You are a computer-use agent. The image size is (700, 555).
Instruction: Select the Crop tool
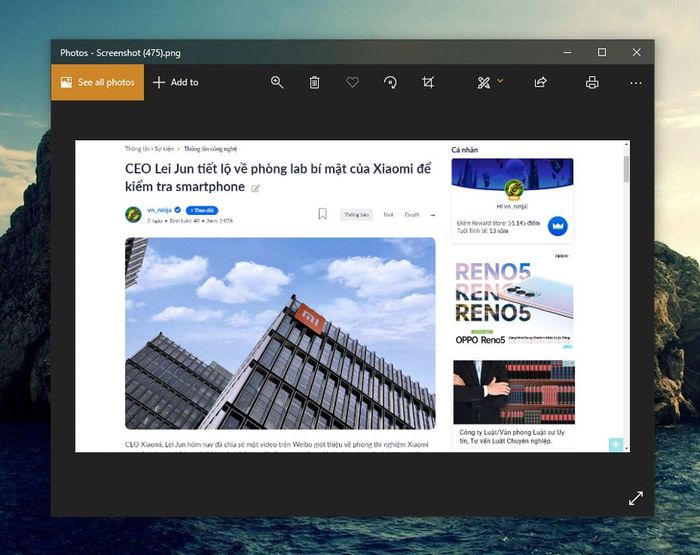pos(428,82)
